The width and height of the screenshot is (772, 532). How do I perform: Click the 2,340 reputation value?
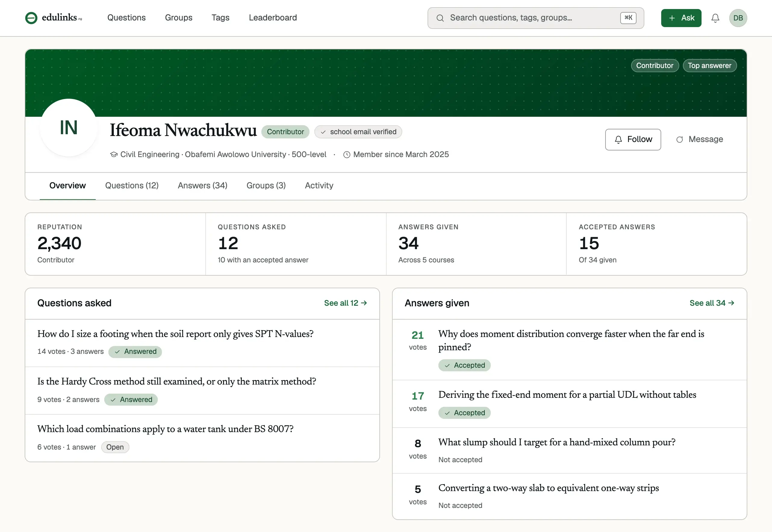(59, 243)
